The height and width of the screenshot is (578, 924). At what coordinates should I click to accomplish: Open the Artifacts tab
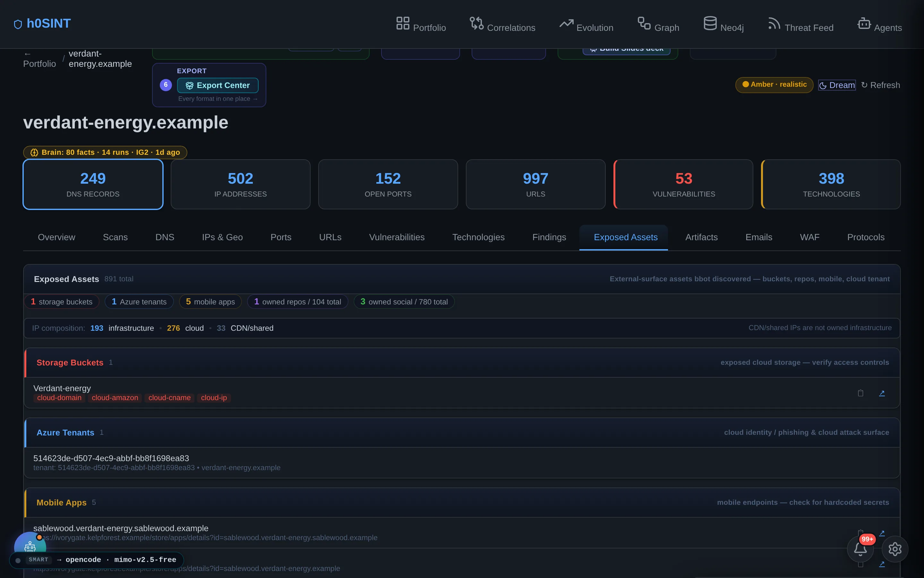pyautogui.click(x=701, y=237)
